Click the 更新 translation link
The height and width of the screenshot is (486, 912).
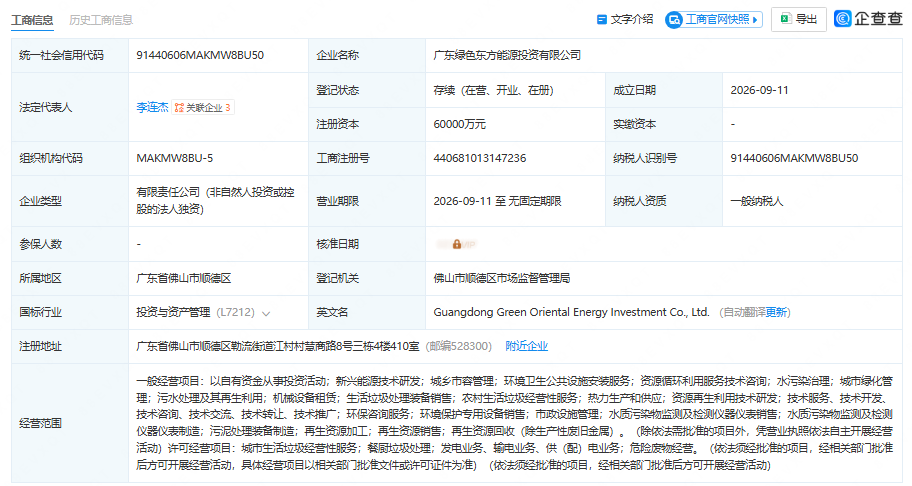pos(776,312)
